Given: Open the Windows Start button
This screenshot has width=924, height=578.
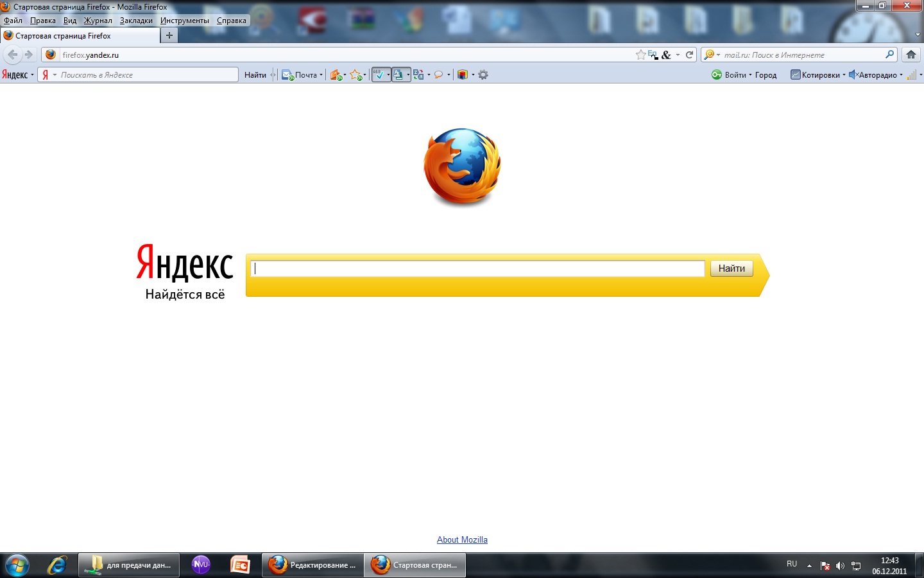Looking at the screenshot, I should (x=17, y=565).
